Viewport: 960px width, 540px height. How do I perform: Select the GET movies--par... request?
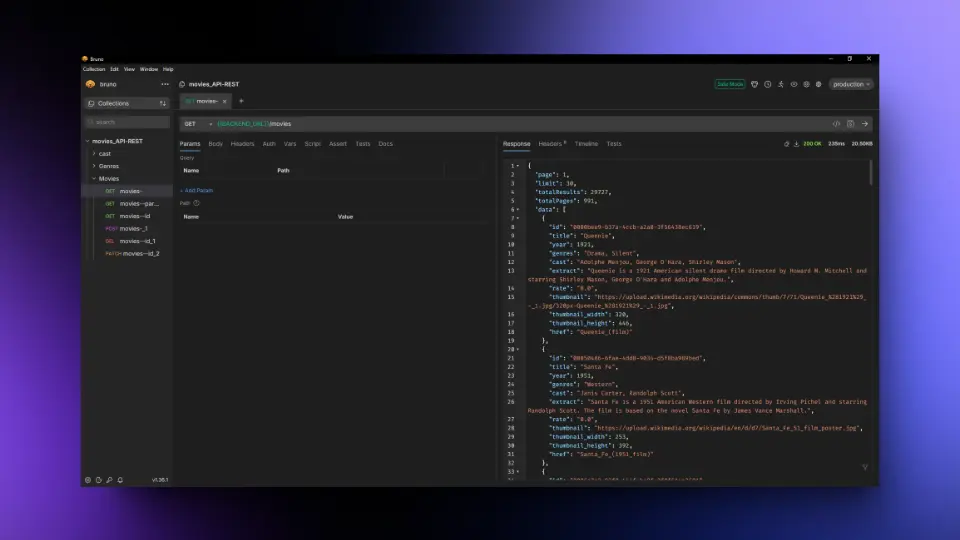point(127,204)
